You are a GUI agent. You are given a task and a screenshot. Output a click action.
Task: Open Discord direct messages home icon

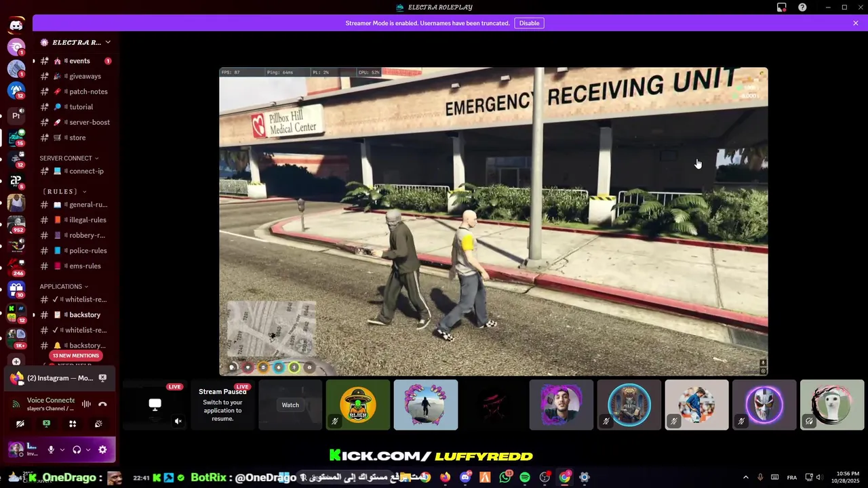click(16, 26)
